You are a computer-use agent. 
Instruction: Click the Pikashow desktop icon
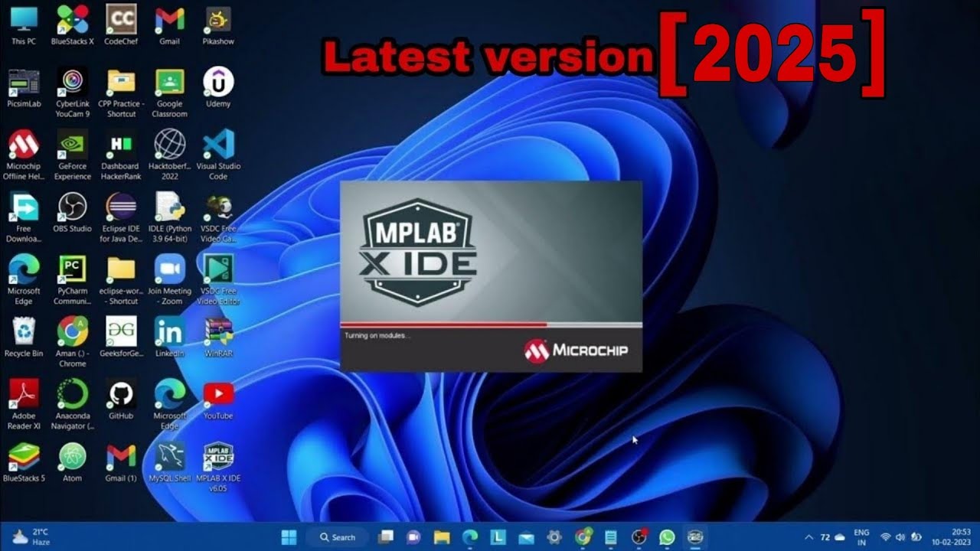[218, 25]
